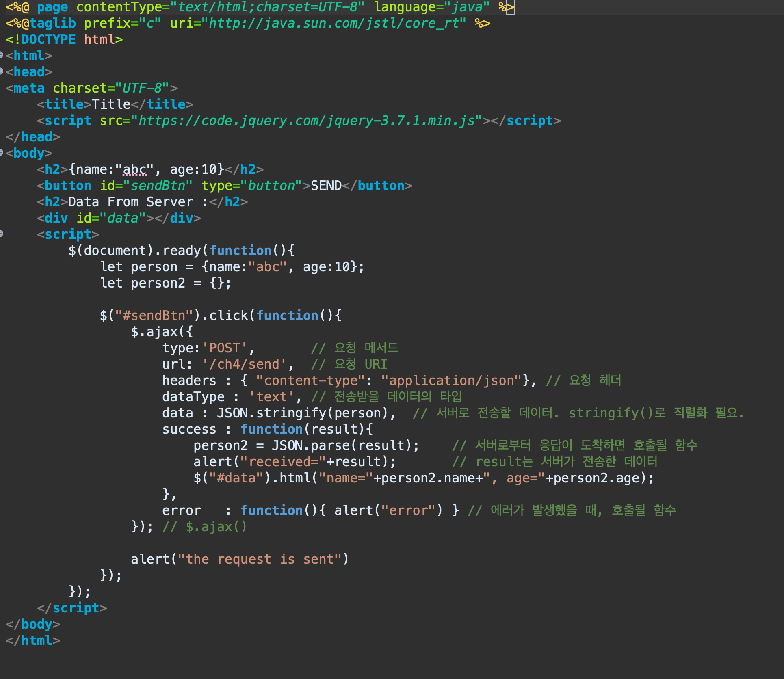Click the error callback's alert("error")
The width and height of the screenshot is (784, 679).
[x=388, y=510]
